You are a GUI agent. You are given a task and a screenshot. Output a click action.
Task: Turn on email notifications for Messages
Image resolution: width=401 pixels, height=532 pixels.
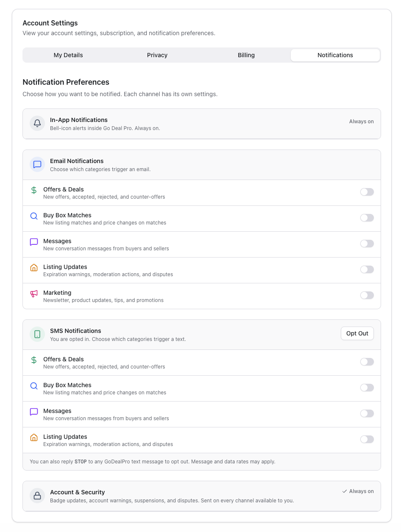coord(367,244)
